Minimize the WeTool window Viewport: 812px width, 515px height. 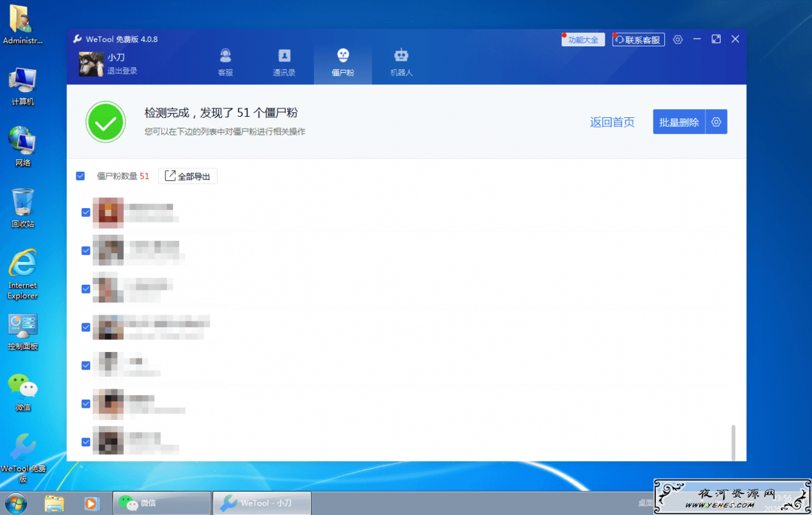[697, 39]
